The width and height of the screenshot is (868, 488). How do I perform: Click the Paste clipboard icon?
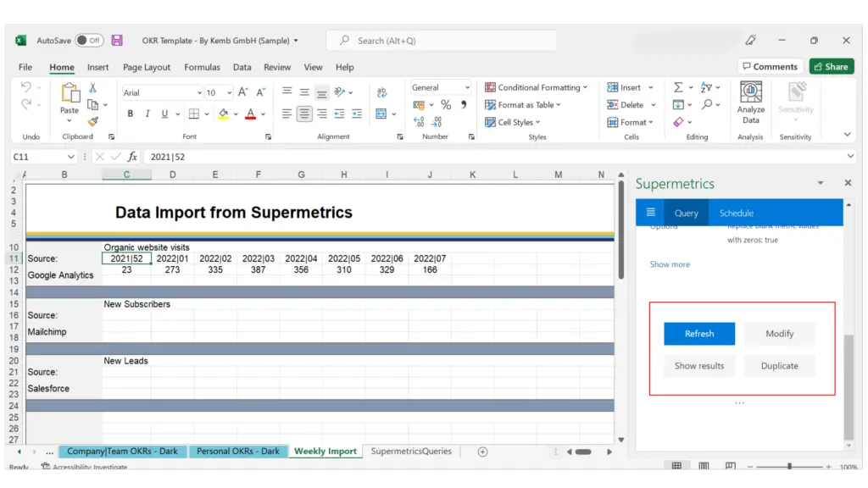tap(70, 93)
